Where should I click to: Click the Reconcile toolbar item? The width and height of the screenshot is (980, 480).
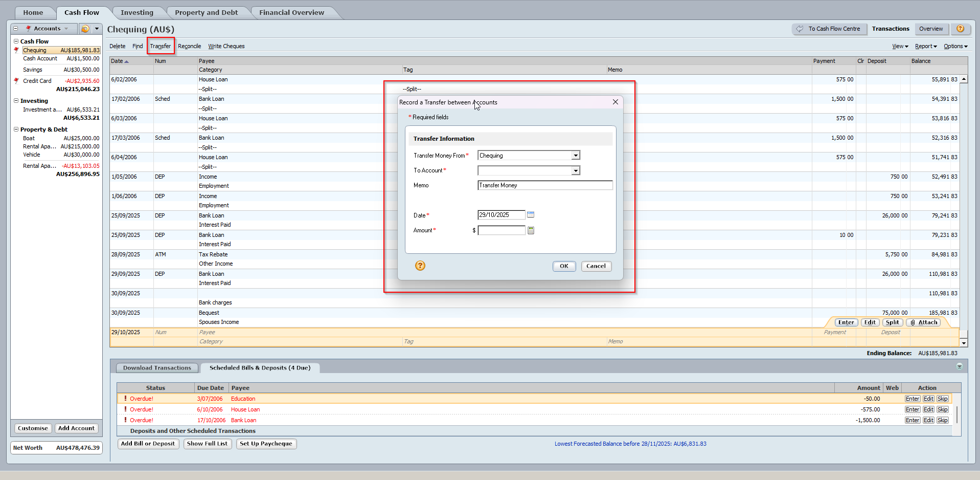189,46
